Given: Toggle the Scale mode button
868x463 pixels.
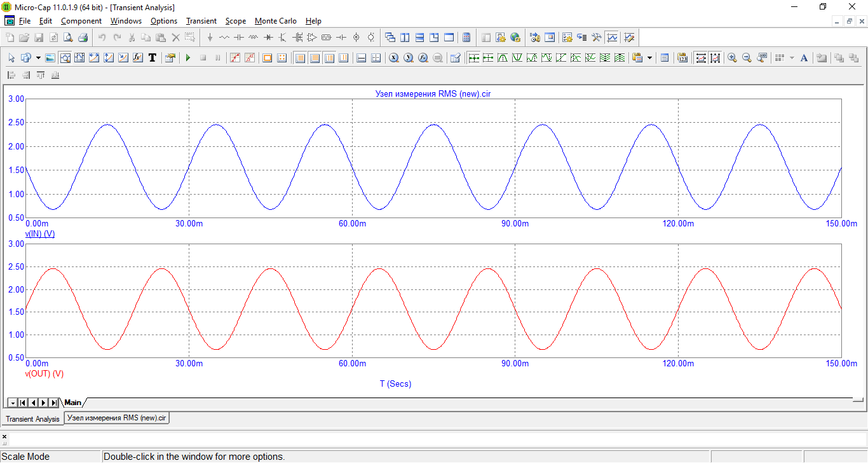Looking at the screenshot, I should (x=65, y=58).
